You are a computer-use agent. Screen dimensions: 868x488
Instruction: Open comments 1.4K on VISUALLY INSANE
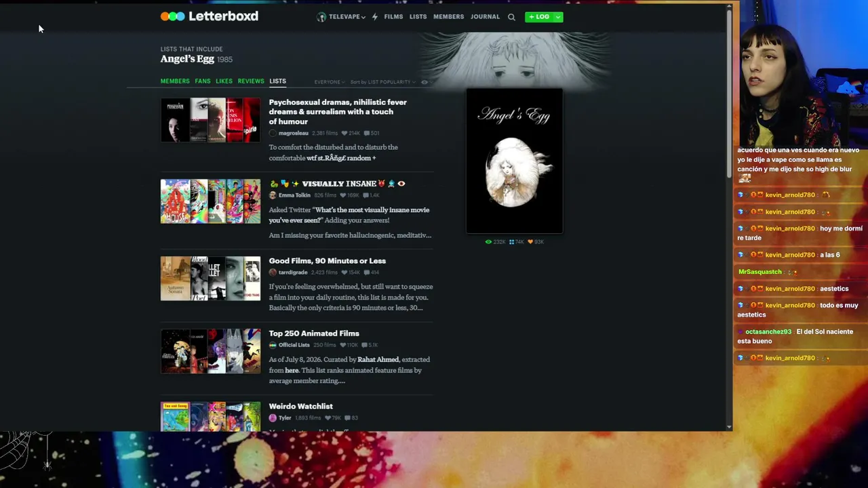[x=372, y=195]
